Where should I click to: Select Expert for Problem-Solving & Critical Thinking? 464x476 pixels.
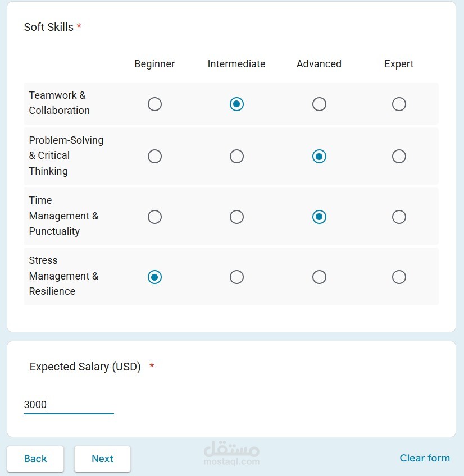tap(399, 156)
